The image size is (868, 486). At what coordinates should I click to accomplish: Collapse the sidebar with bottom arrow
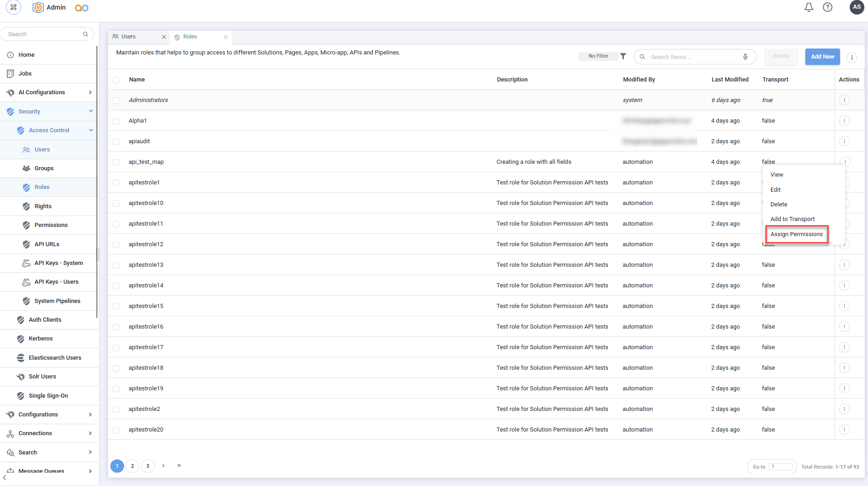5,478
